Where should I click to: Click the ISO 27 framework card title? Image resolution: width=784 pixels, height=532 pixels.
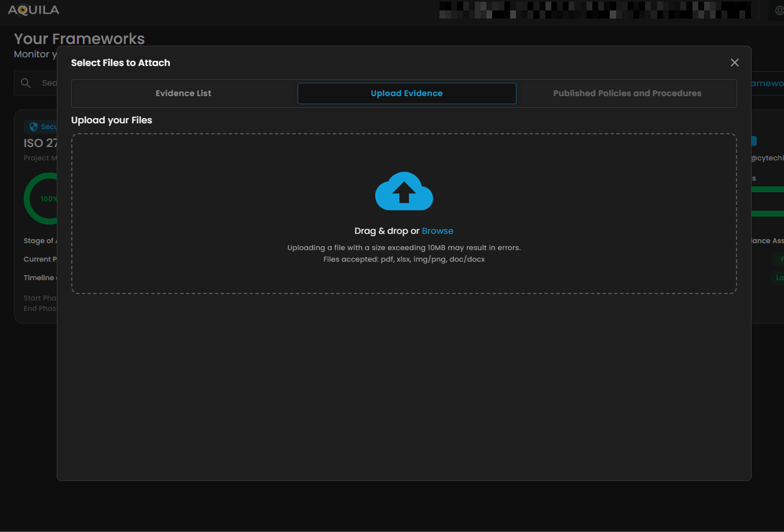40,143
